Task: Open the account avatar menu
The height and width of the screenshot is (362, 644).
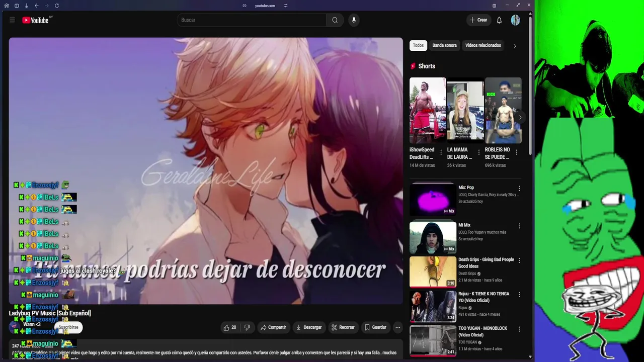Action: coord(515,20)
